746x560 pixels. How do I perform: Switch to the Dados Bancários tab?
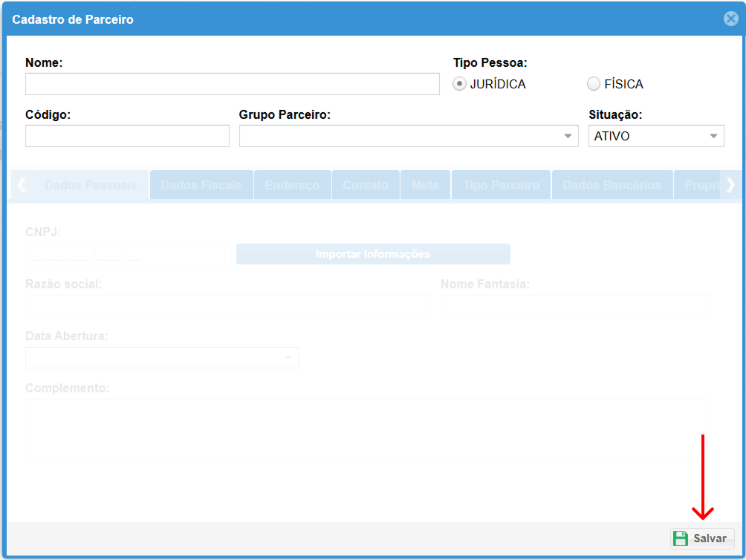[x=612, y=185]
